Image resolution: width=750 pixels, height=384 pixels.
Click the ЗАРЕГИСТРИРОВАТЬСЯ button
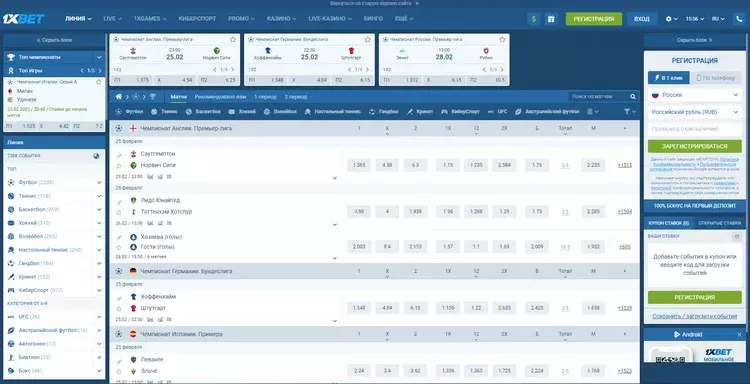point(695,146)
